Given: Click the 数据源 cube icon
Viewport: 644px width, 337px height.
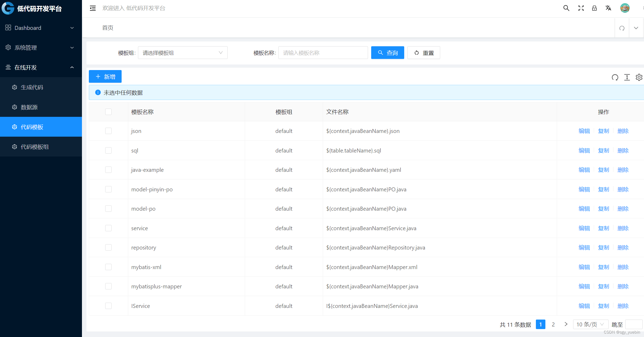Looking at the screenshot, I should click(x=15, y=107).
